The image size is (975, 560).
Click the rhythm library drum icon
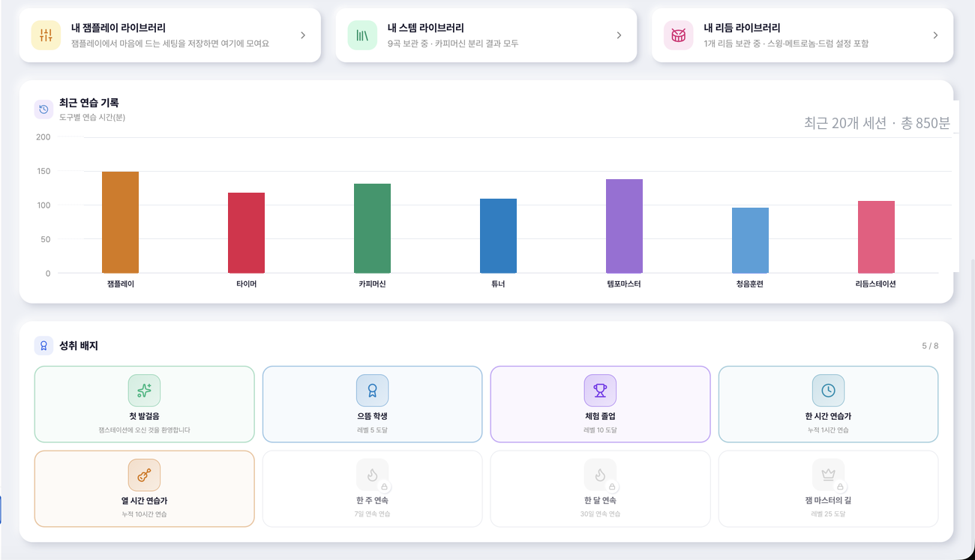click(679, 35)
